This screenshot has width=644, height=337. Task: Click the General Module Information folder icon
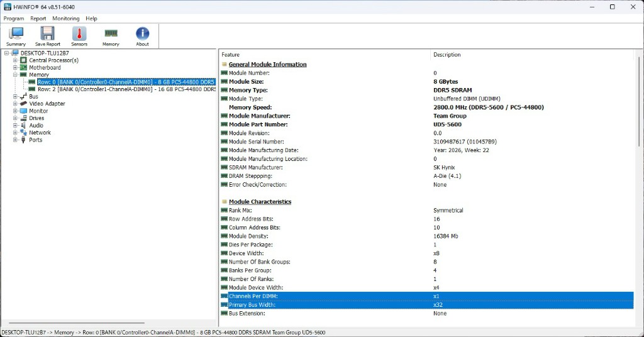(x=225, y=64)
